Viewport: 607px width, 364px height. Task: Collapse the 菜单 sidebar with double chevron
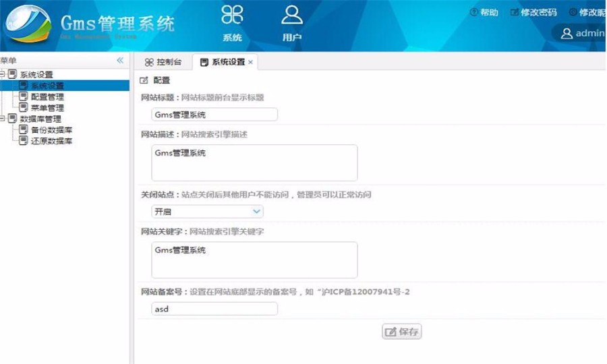pyautogui.click(x=120, y=61)
